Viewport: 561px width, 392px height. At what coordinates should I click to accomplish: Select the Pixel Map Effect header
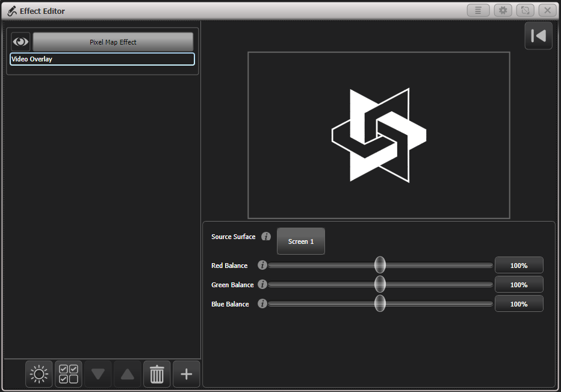[113, 41]
